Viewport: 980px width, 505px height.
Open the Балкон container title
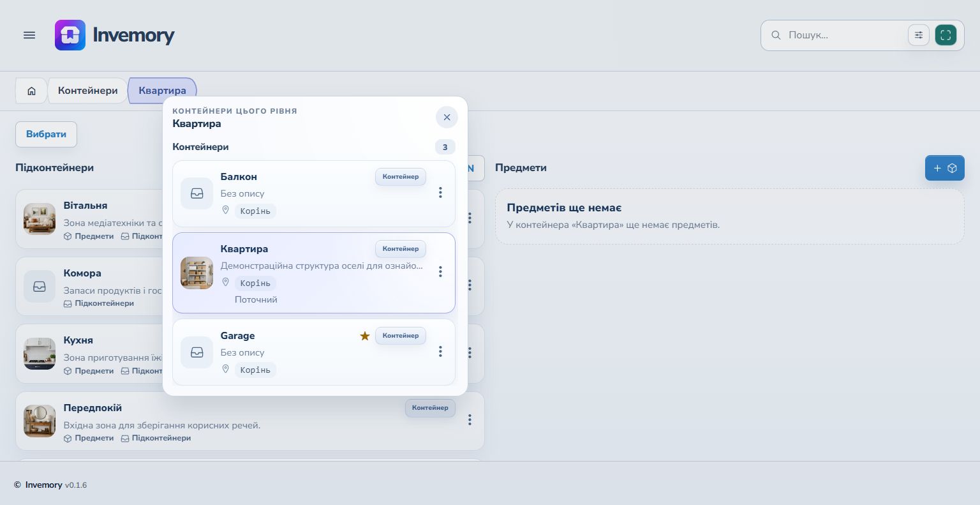[x=239, y=177]
